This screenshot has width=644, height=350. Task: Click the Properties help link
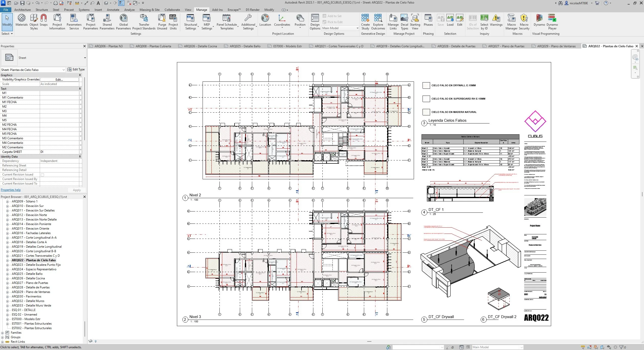[x=11, y=190]
